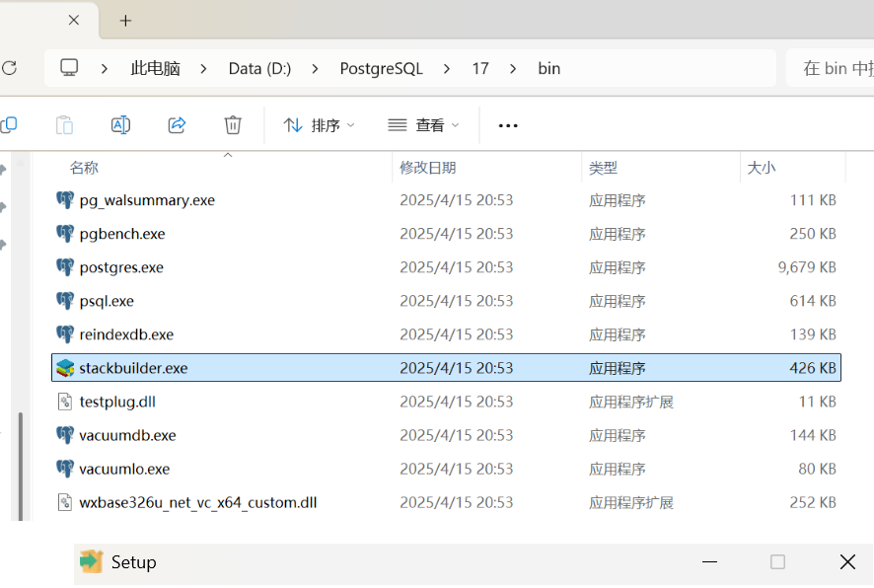
Task: Click the Delete trash can icon
Action: (x=233, y=125)
